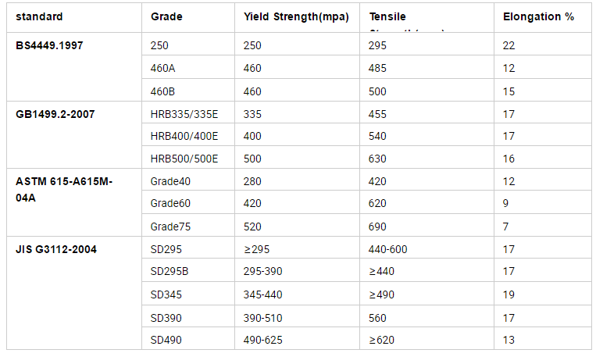The image size is (596, 364).
Task: Select the JIS G3112-2004 standard cell
Action: [74, 293]
